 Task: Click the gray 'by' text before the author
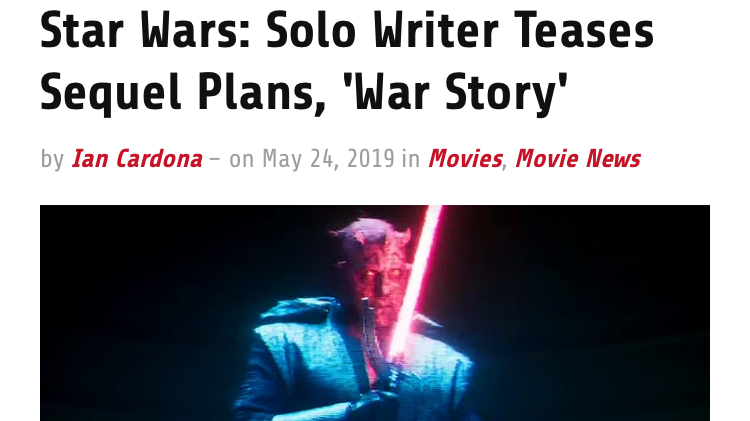pyautogui.click(x=52, y=159)
